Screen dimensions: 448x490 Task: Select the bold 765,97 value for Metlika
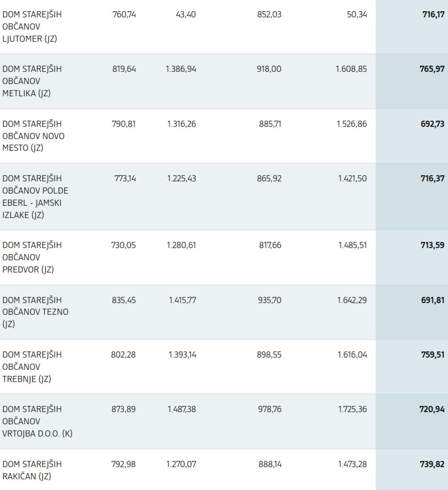coord(432,69)
